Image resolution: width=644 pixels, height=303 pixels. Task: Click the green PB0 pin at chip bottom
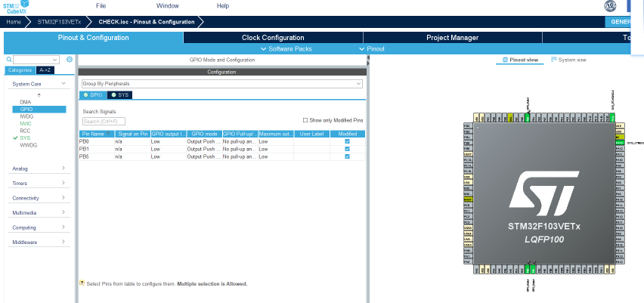click(527, 270)
